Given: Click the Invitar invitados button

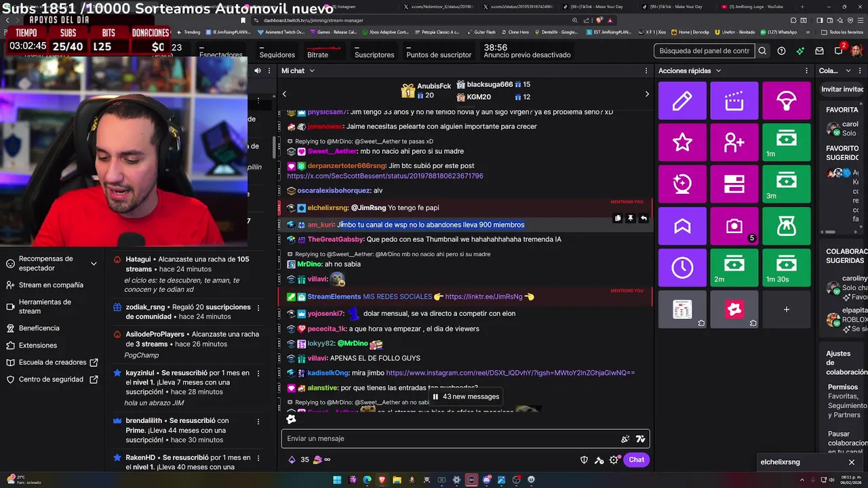Looking at the screenshot, I should click(843, 89).
